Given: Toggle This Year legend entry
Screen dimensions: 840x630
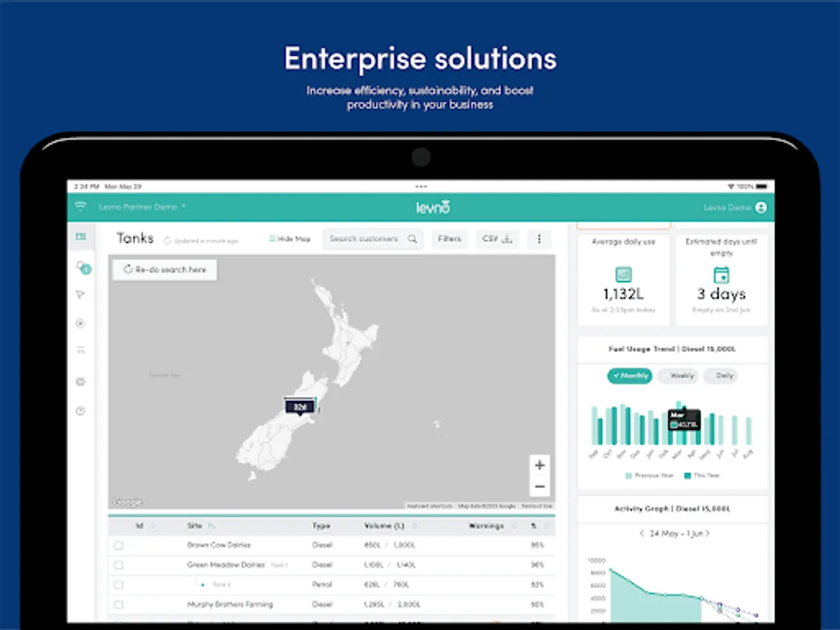Looking at the screenshot, I should [x=702, y=475].
